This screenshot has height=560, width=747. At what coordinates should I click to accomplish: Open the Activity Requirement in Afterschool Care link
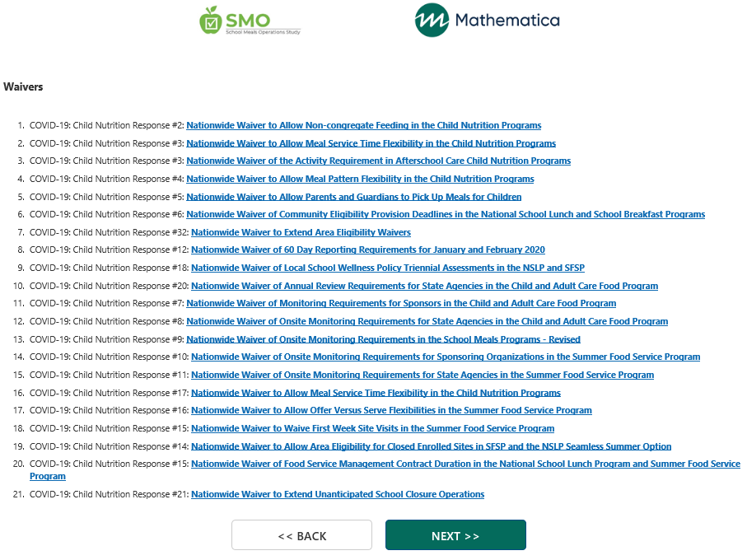click(378, 161)
